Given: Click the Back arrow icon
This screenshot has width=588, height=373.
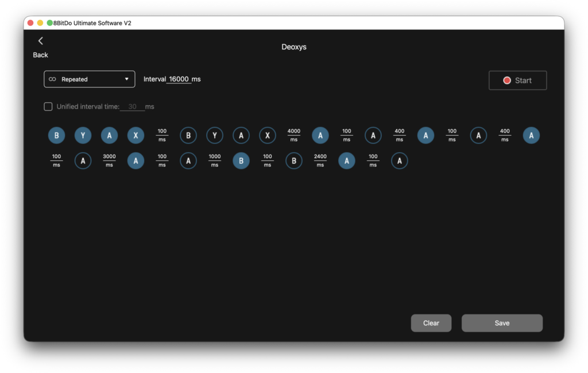Looking at the screenshot, I should [x=40, y=41].
